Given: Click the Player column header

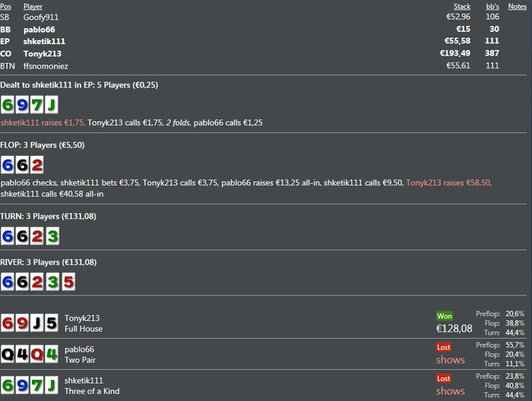Looking at the screenshot, I should point(33,6).
